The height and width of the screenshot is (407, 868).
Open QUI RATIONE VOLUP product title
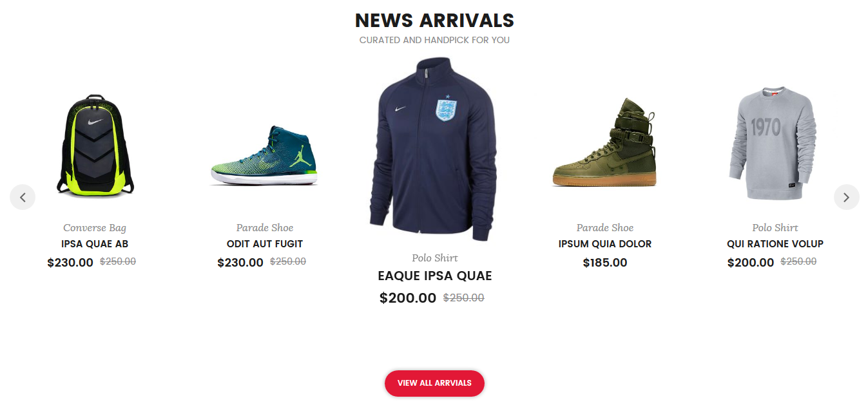pyautogui.click(x=775, y=244)
